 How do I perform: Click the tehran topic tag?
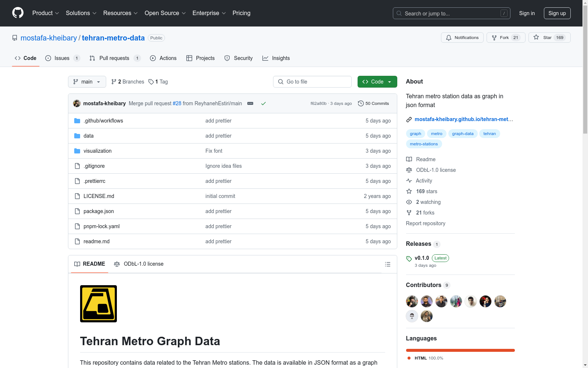point(490,134)
